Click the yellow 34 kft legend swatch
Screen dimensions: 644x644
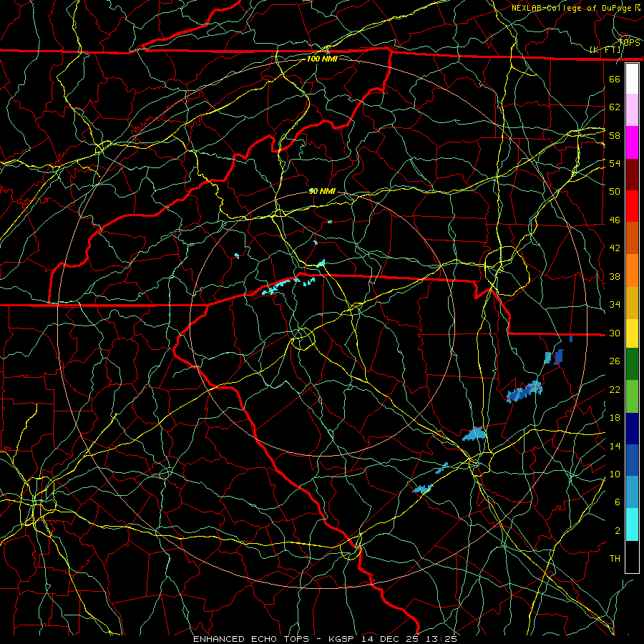click(x=632, y=333)
